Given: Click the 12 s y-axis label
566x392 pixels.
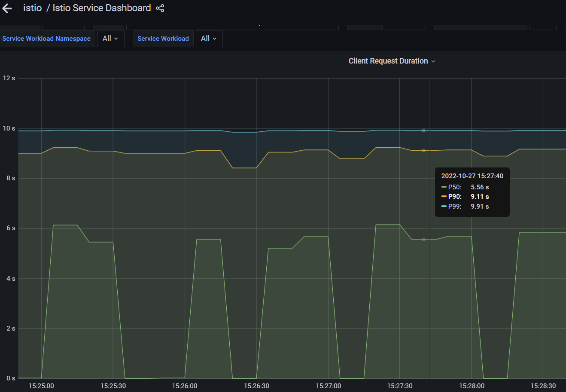Looking at the screenshot, I should click(9, 78).
